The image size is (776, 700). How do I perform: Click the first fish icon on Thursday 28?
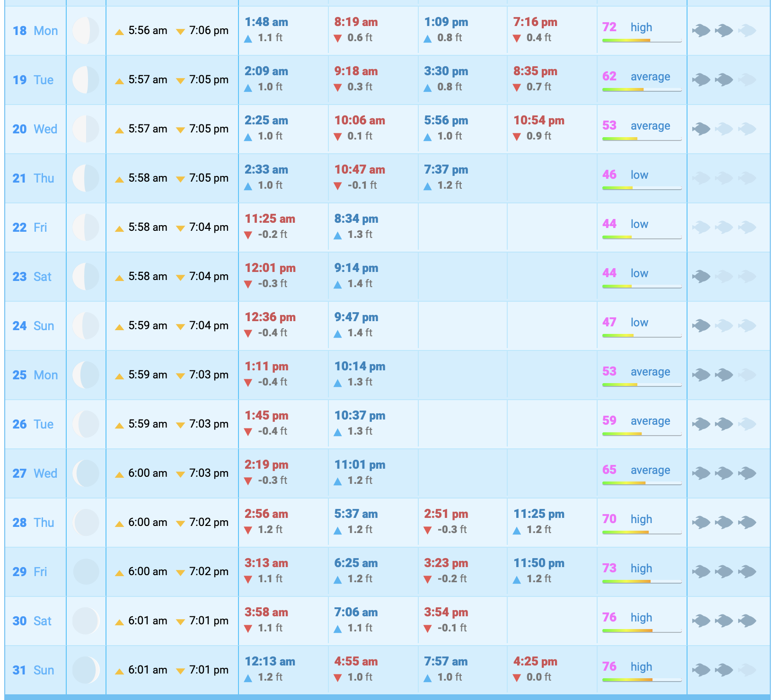(701, 523)
